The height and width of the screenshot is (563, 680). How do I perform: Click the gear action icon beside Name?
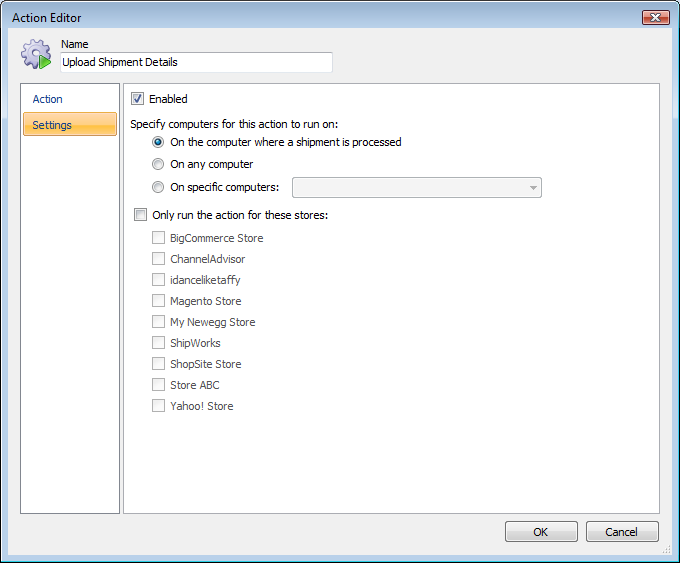coord(36,54)
